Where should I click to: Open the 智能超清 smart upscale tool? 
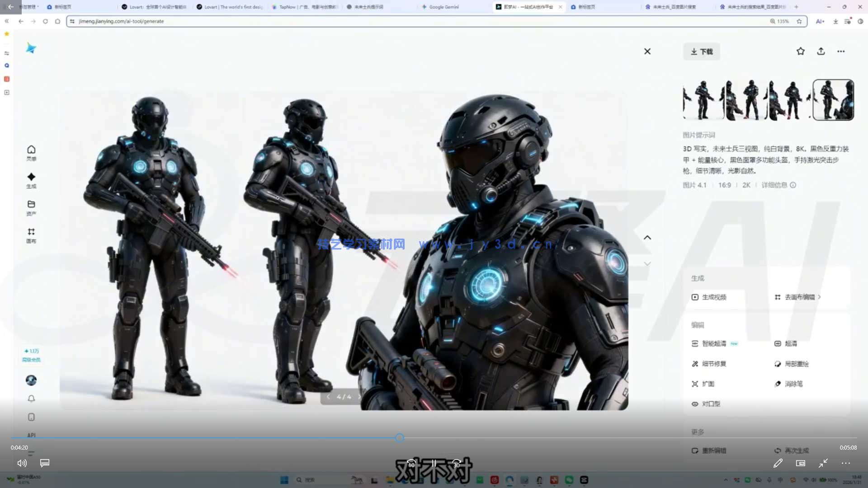tap(713, 343)
